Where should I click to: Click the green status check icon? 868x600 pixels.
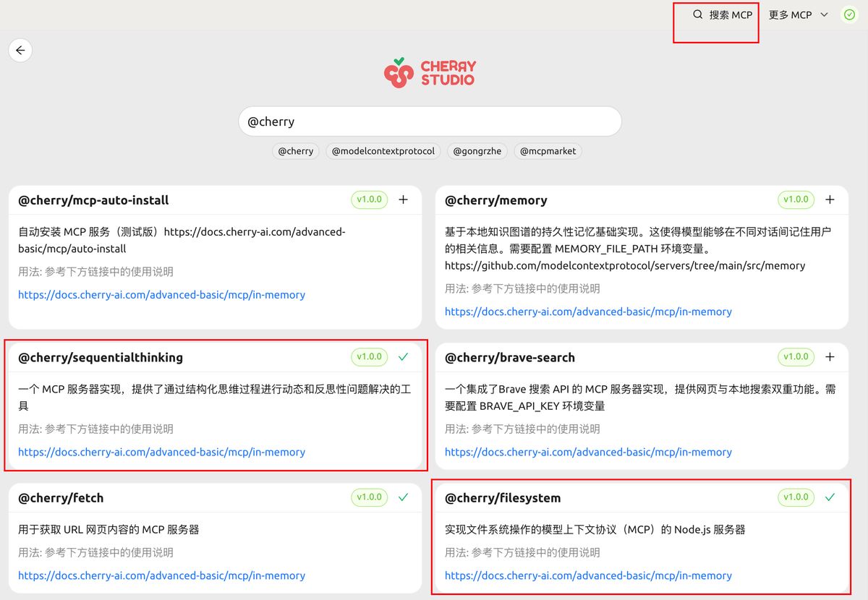click(x=849, y=14)
